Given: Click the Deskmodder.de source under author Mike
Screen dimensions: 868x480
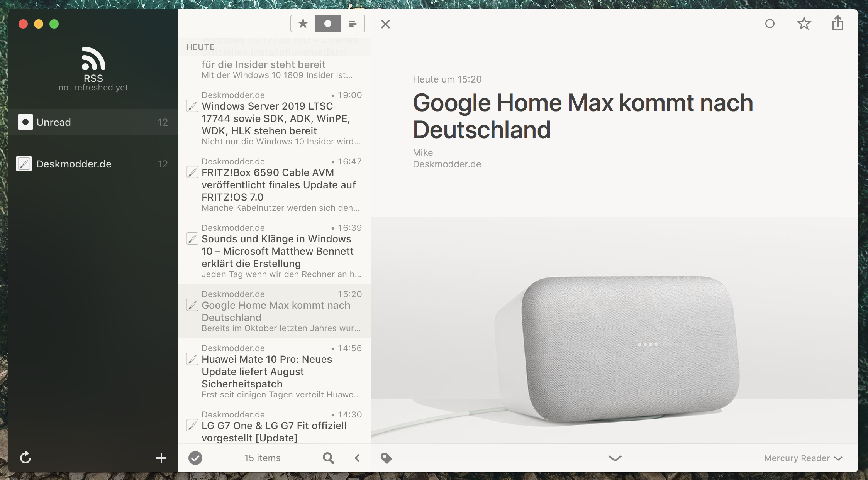Looking at the screenshot, I should coord(447,164).
